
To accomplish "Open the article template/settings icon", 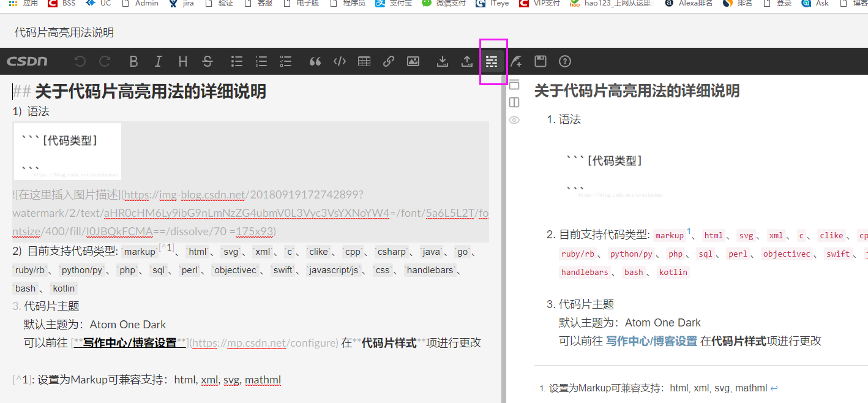I will coord(492,61).
